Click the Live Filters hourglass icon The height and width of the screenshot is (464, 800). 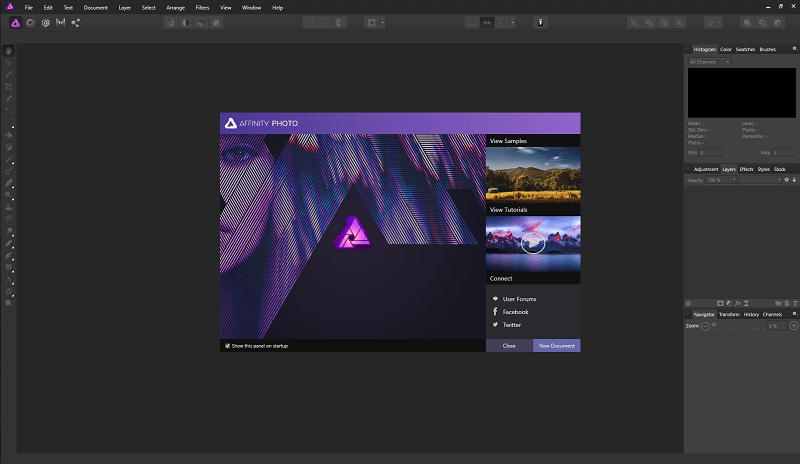point(746,303)
